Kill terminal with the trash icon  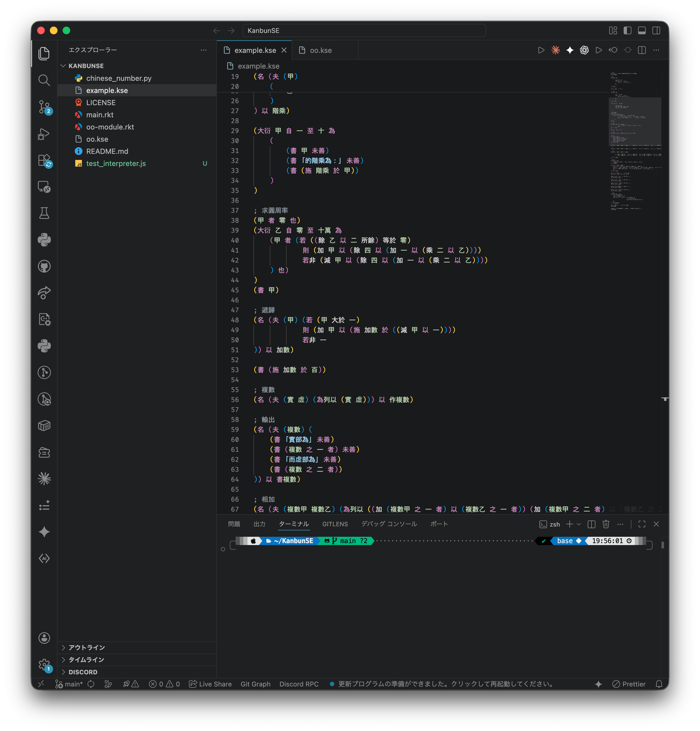(x=606, y=524)
